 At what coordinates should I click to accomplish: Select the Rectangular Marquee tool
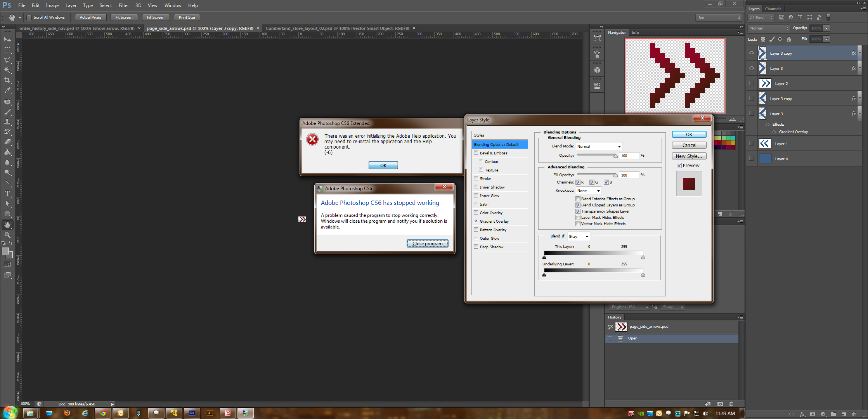7,50
